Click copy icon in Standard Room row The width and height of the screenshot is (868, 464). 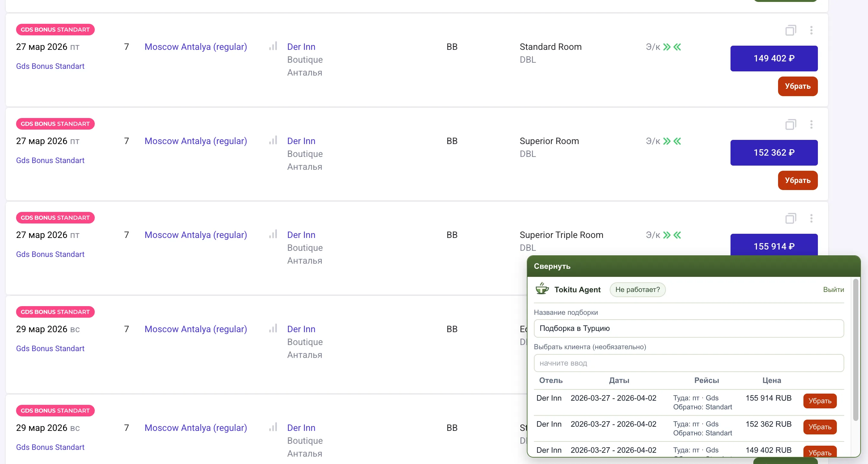(x=791, y=30)
